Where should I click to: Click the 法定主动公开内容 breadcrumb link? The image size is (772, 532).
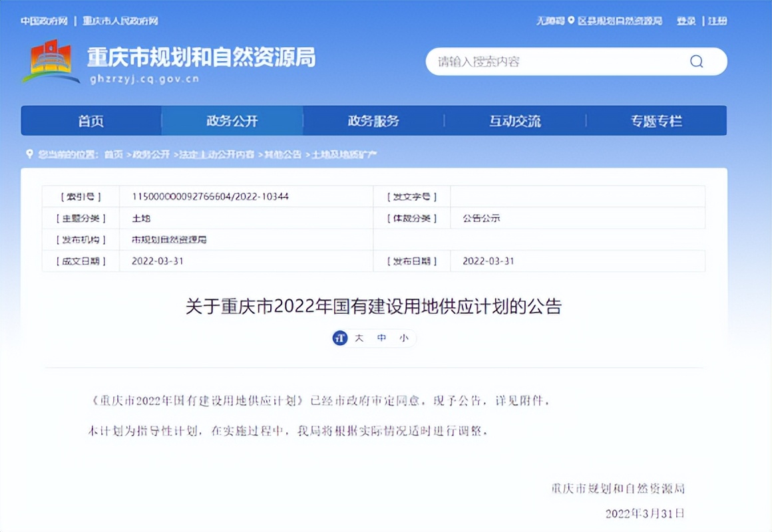coord(217,154)
